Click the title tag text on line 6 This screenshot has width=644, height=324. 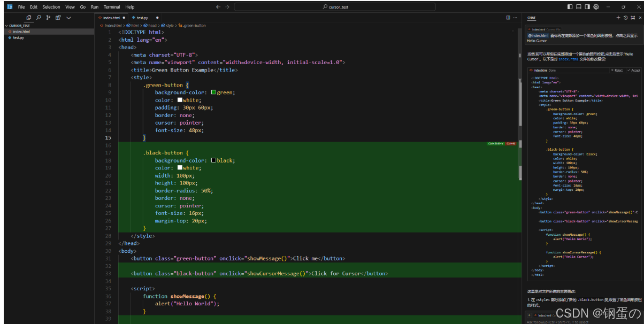click(x=183, y=70)
